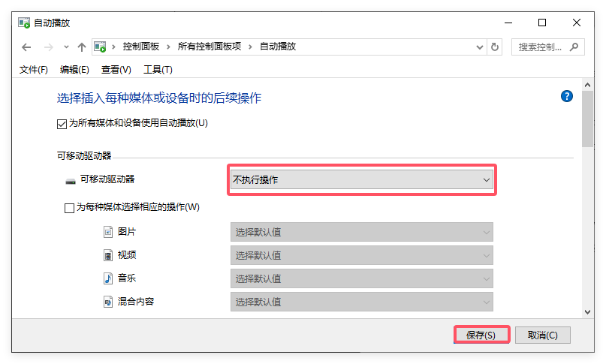Image resolution: width=606 pixels, height=364 pixels.
Task: Open the 不执行操作 removable drive dropdown
Action: [x=361, y=180]
